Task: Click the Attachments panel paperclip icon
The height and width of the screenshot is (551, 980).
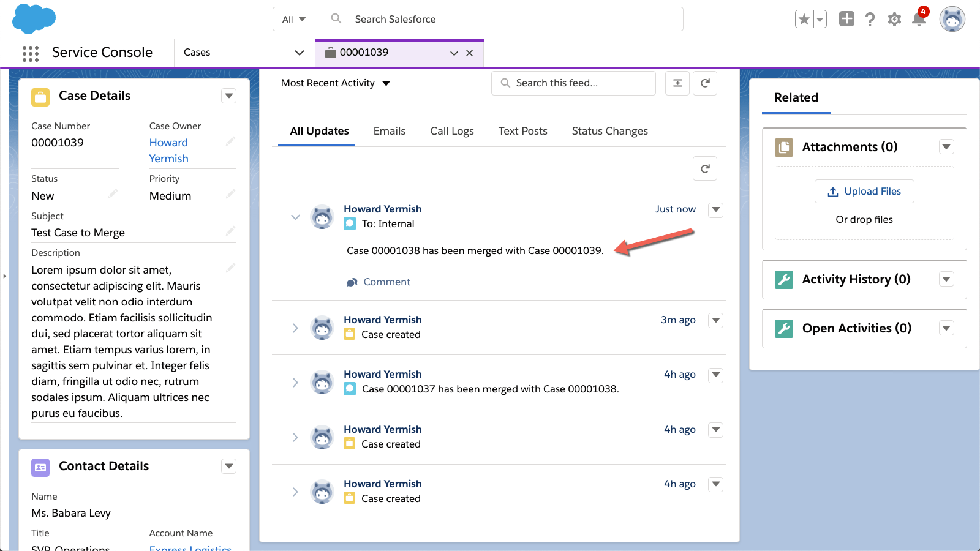Action: coord(784,147)
